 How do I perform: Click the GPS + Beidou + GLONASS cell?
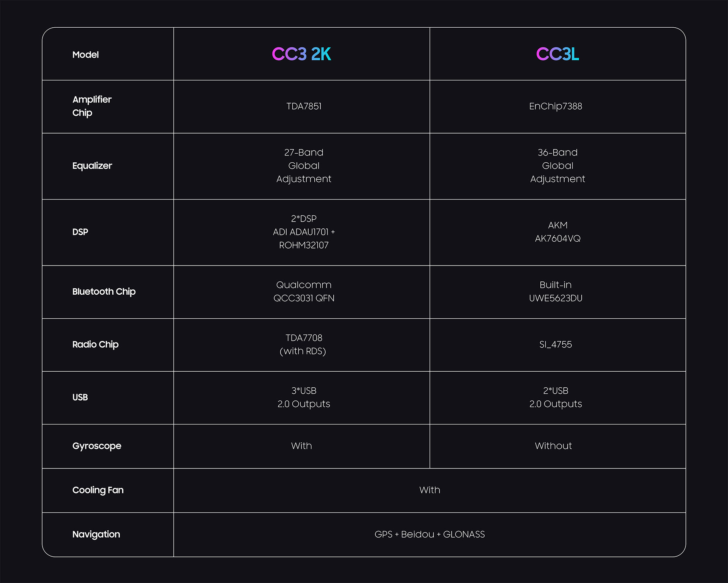pos(430,534)
